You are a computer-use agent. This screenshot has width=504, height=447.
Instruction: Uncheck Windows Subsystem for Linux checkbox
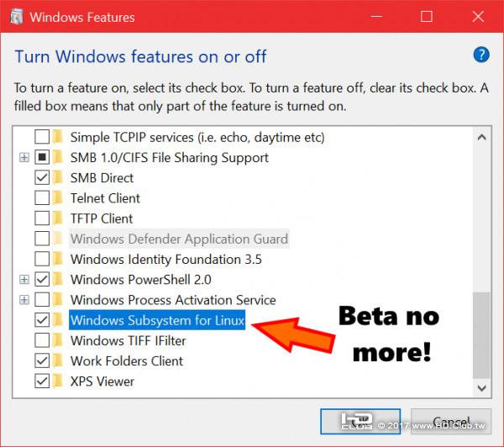click(42, 320)
